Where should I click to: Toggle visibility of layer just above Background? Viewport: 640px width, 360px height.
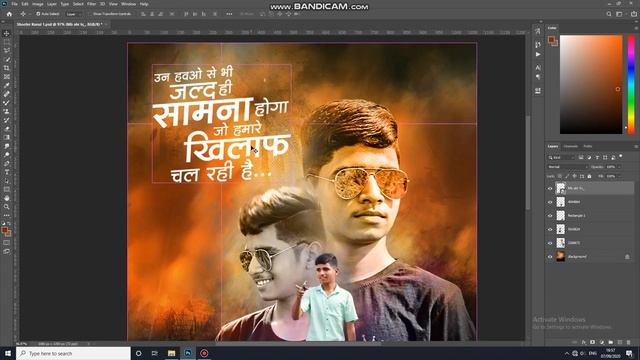click(x=550, y=243)
